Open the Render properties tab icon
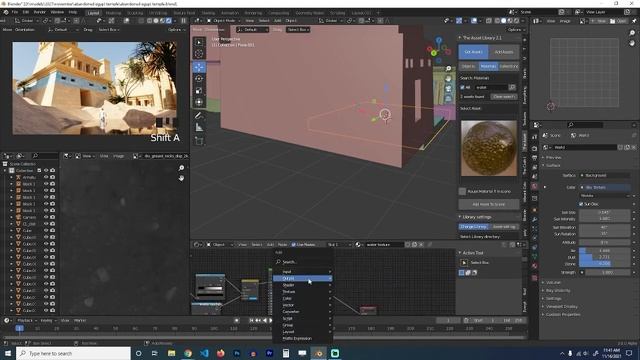Screen dimensions: 640x360 click(x=534, y=149)
